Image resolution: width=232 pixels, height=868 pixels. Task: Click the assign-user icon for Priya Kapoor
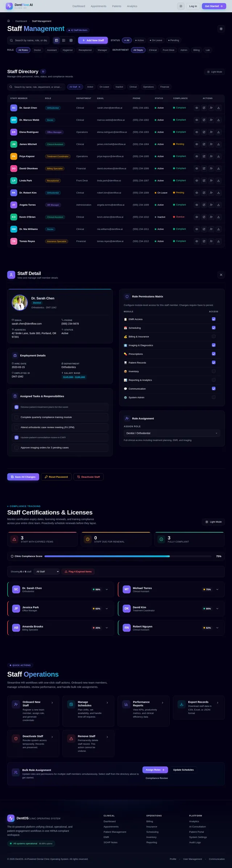point(211,156)
